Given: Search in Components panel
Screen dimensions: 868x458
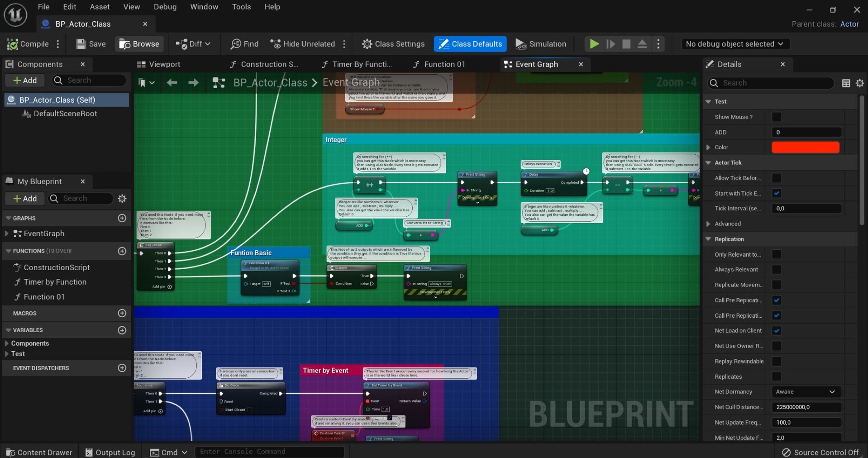Looking at the screenshot, I should [x=89, y=80].
